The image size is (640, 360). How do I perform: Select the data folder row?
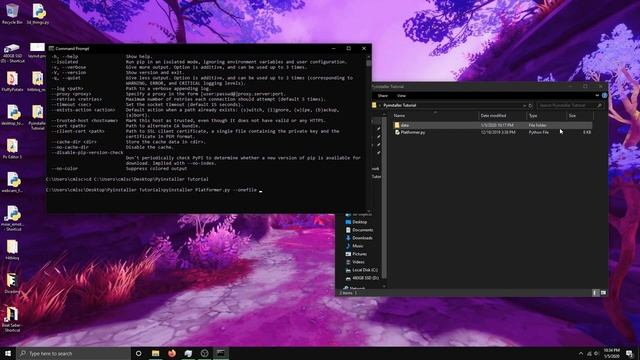493,125
